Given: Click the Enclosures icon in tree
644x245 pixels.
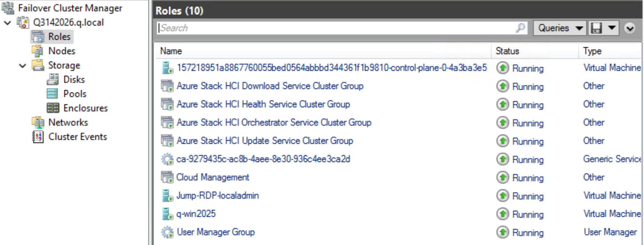Looking at the screenshot, I should click(x=53, y=108).
